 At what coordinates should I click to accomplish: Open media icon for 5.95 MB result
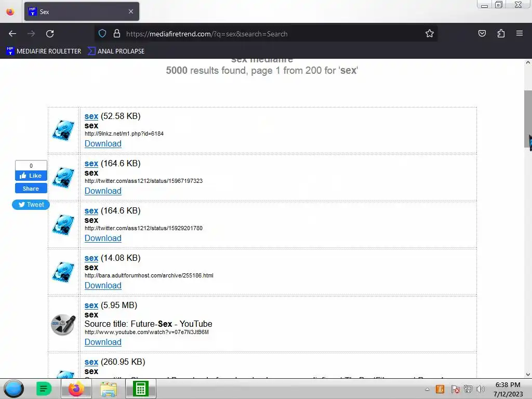[63, 324]
